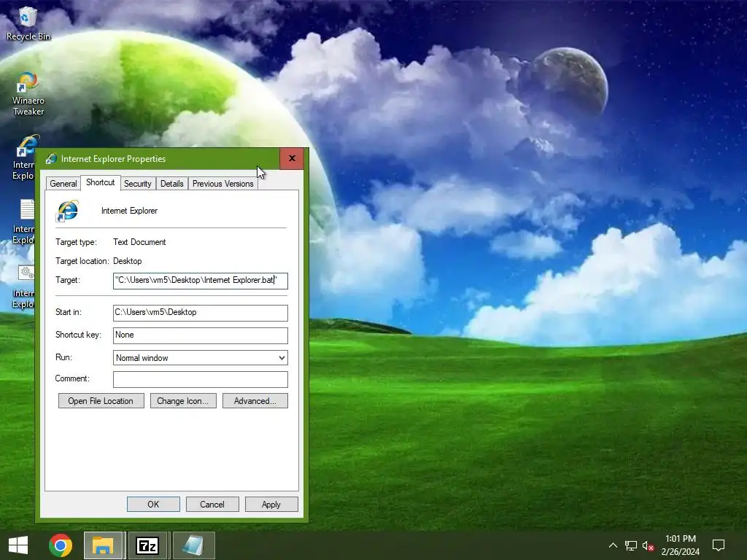
Task: Click the muted volume tray icon
Action: point(648,545)
